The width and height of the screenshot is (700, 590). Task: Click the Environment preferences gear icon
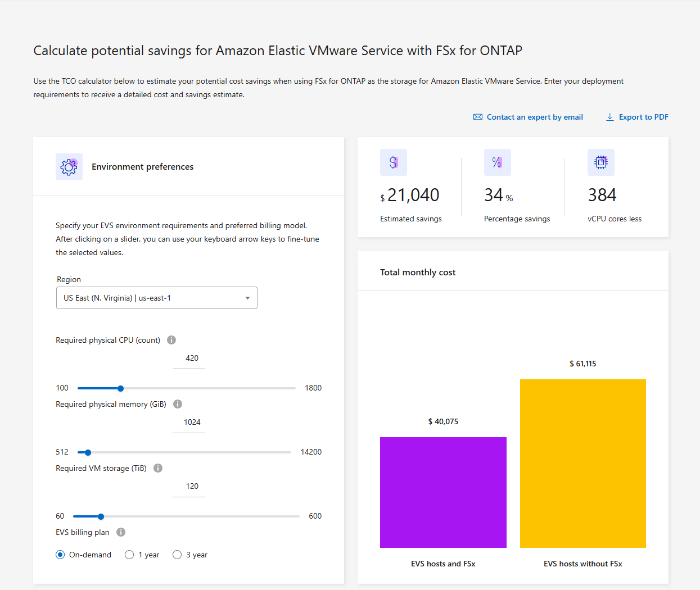click(x=69, y=167)
